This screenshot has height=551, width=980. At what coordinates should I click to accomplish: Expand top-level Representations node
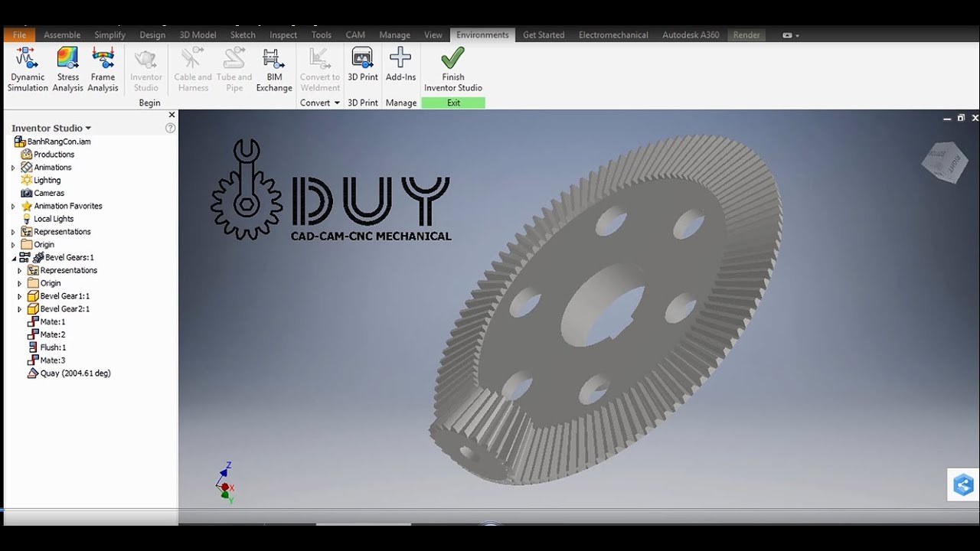(x=13, y=232)
